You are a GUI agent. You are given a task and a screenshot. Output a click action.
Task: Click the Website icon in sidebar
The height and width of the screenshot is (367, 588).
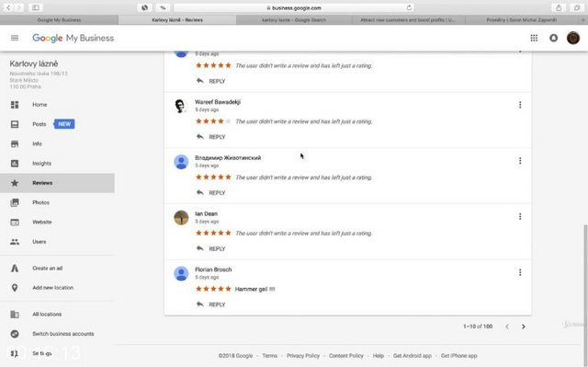pyautogui.click(x=15, y=223)
